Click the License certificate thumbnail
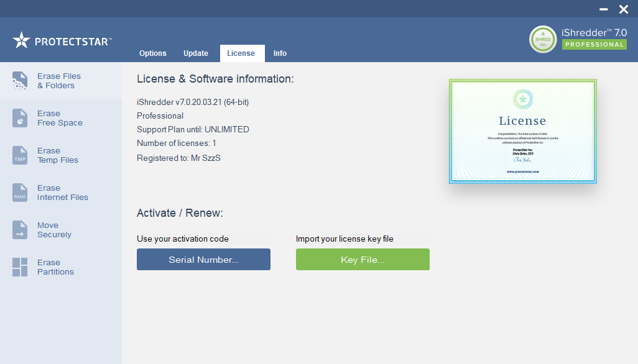Image resolution: width=638 pixels, height=364 pixels. pyautogui.click(x=523, y=131)
